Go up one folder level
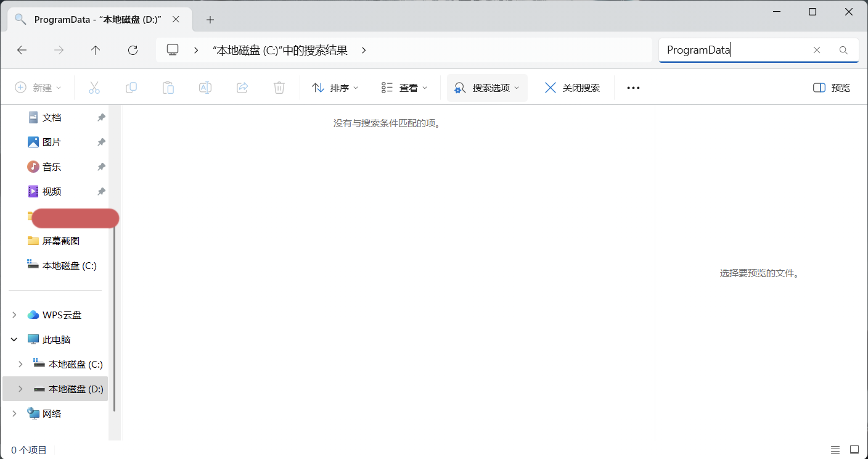This screenshot has height=459, width=868. click(96, 50)
